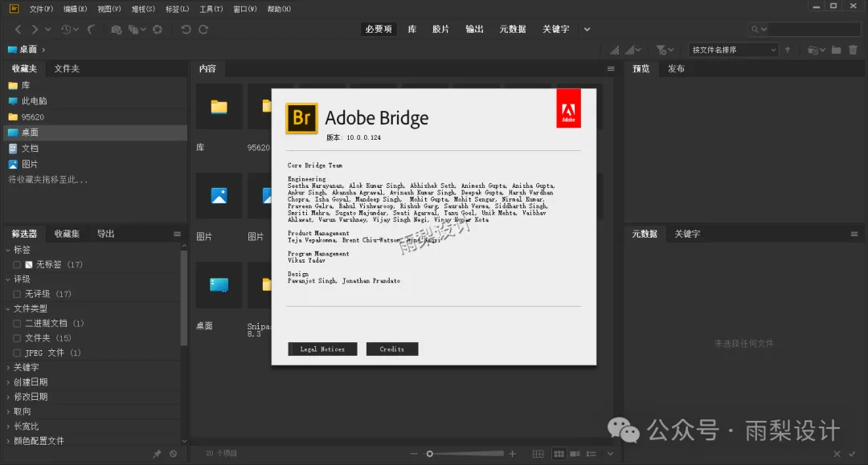The height and width of the screenshot is (465, 868).
Task: Collapse the 文件类型 filter group
Action: coord(8,308)
